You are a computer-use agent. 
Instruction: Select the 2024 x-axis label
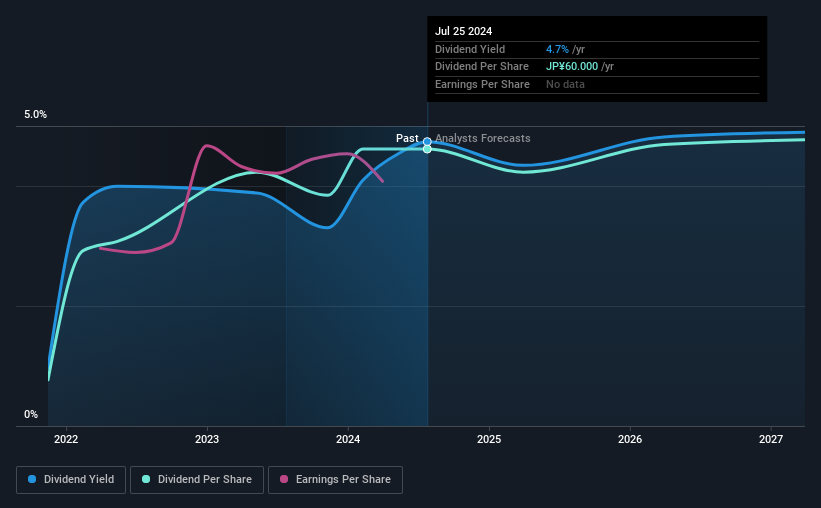click(348, 439)
